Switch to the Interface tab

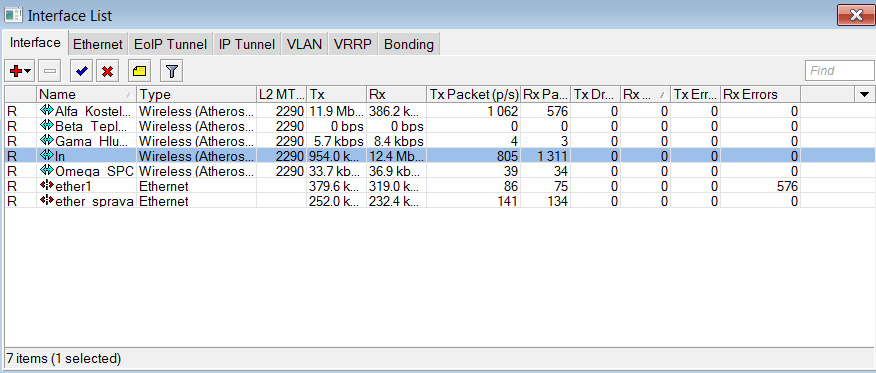pos(35,43)
